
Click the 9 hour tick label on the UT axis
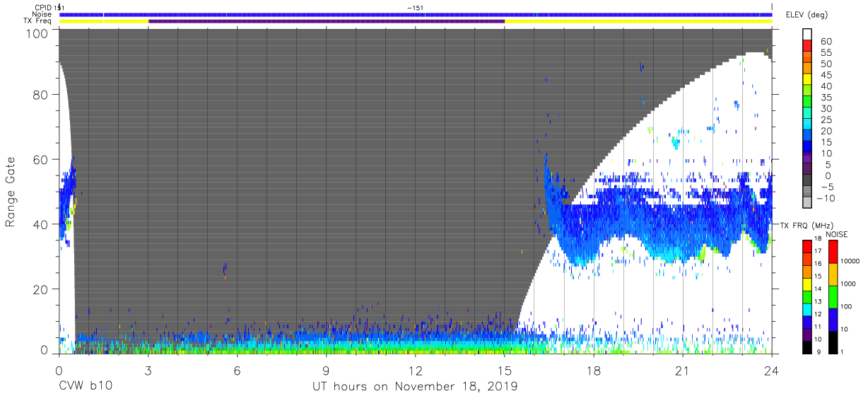(x=326, y=371)
